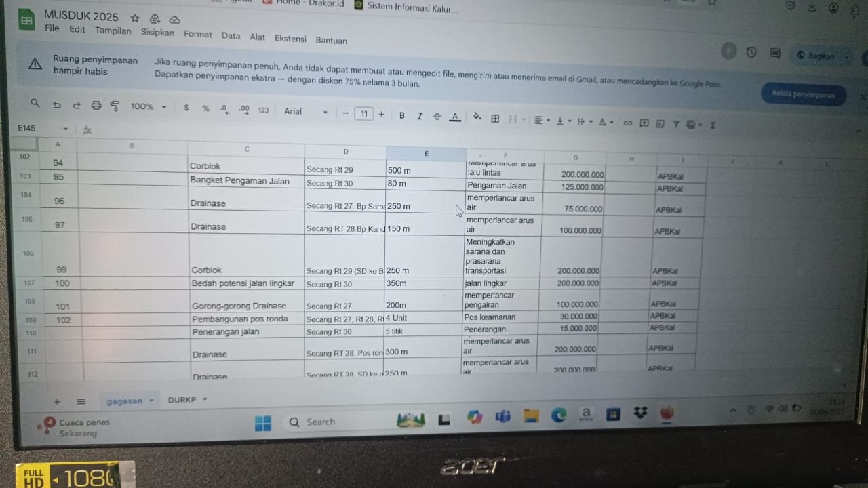
Task: Create a filter with funnel icon
Action: coord(676,124)
